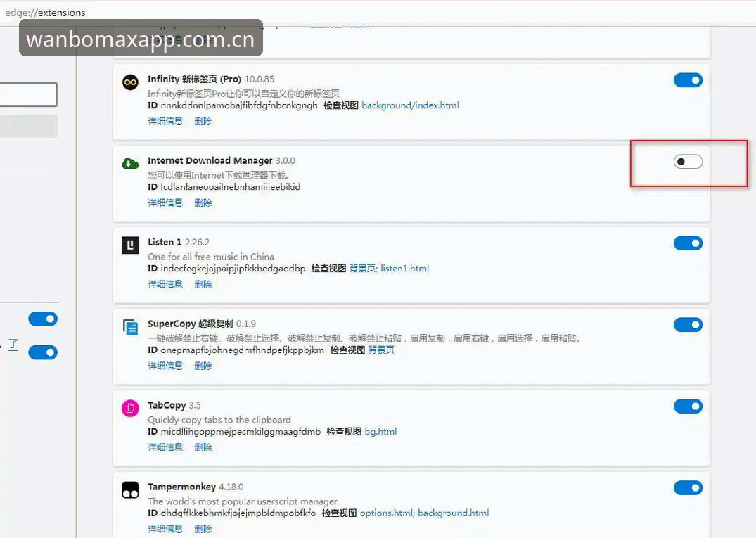Image resolution: width=756 pixels, height=538 pixels.
Task: Click the Internet Download Manager title text
Action: coord(210,160)
